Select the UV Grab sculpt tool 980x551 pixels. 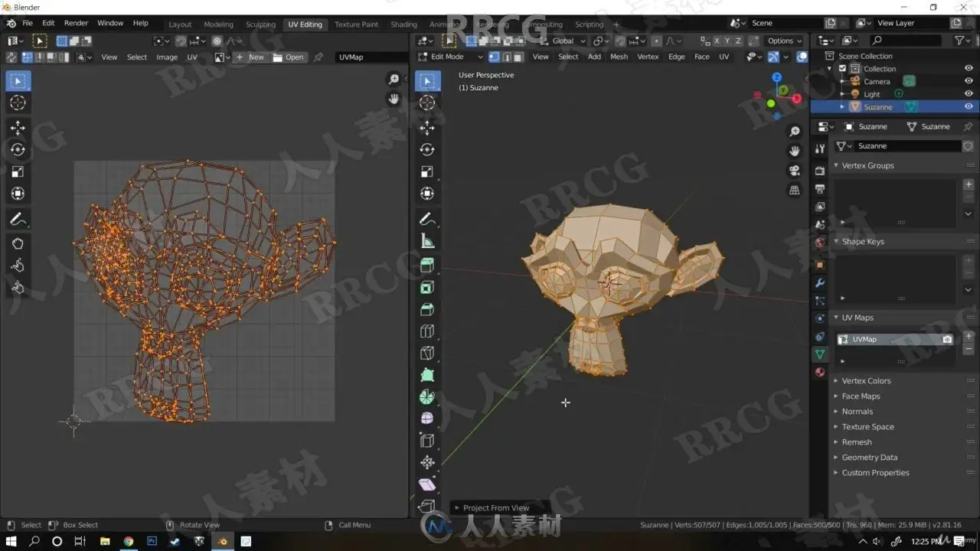pyautogui.click(x=18, y=244)
